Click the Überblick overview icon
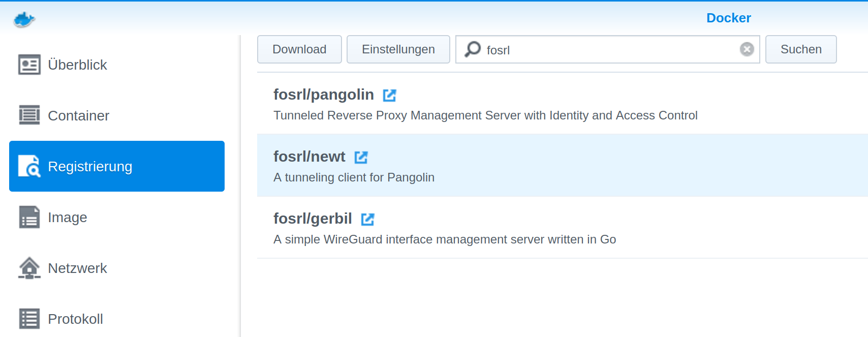868x337 pixels. click(29, 65)
